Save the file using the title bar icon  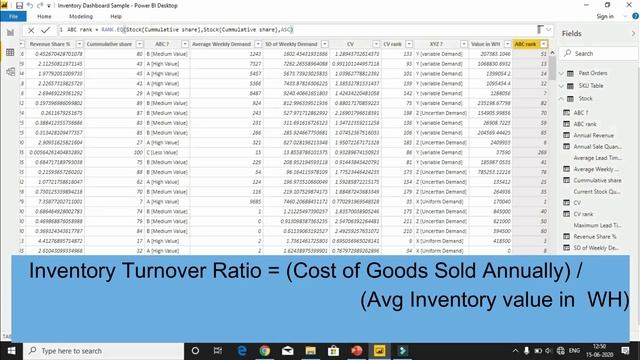[19, 6]
